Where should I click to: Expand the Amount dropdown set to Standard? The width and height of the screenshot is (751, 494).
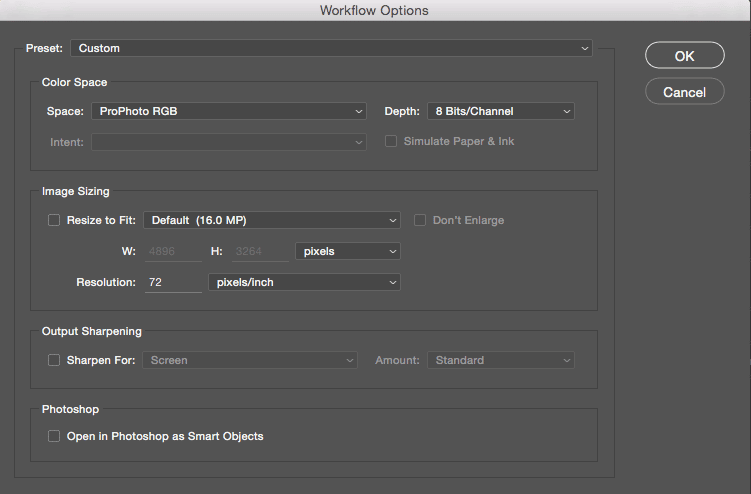pos(500,360)
